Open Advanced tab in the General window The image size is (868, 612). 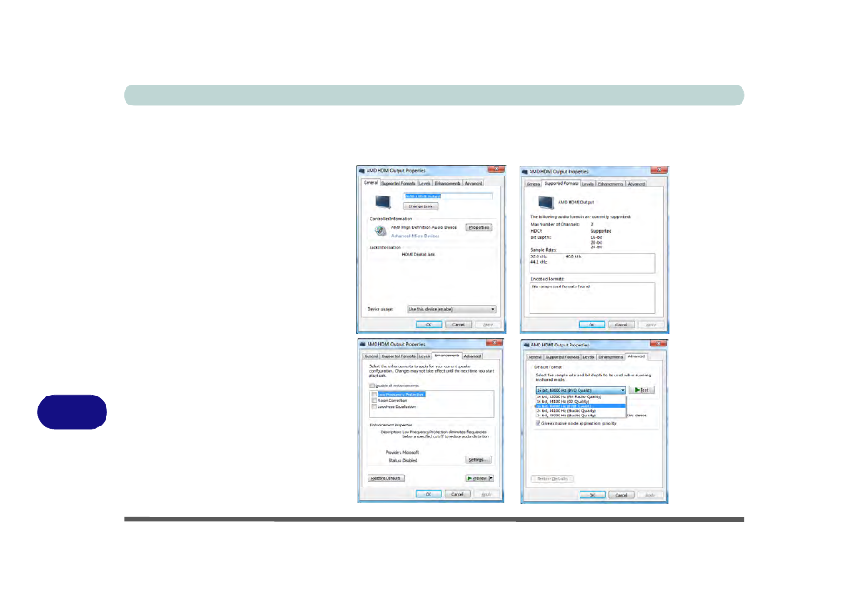point(473,183)
